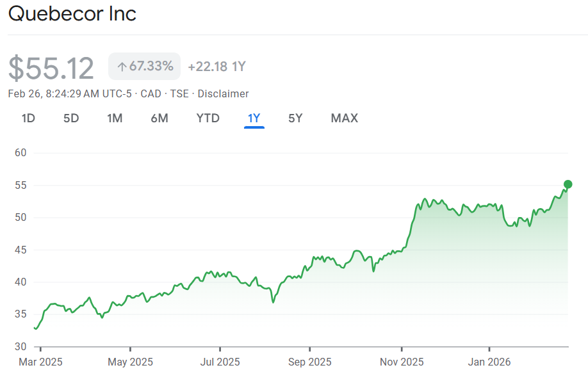
Task: Select the 6M time range
Action: click(x=159, y=118)
